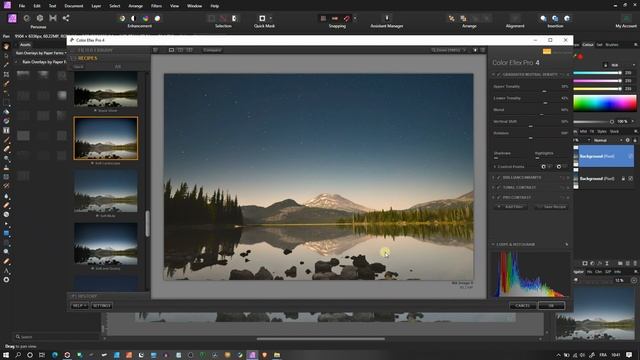
Task: Apply Auto White Balance icon
Action: click(x=157, y=18)
